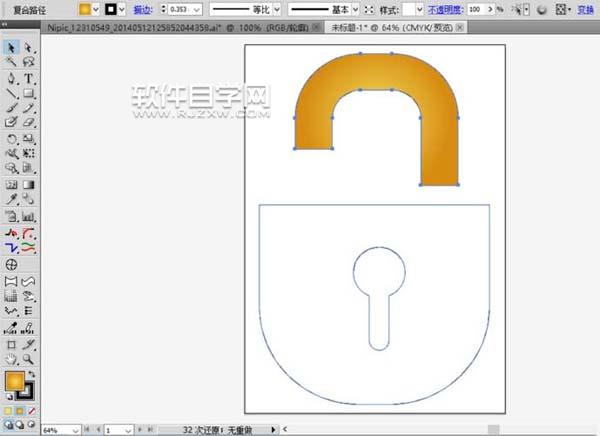Select the Artboard tool
Screen dimensions: 600x436
tap(11, 345)
